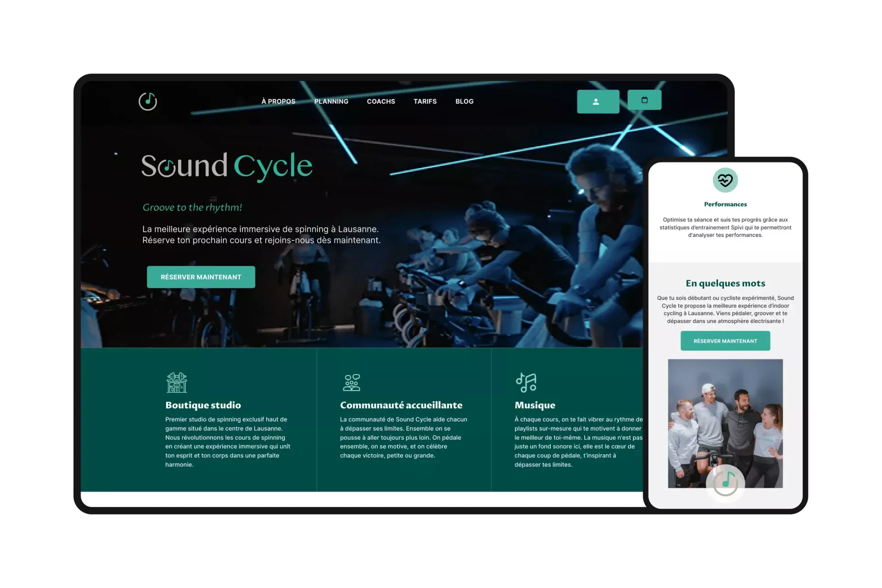This screenshot has width=882, height=588.
Task: Tap the team group photo on phone
Action: click(725, 424)
